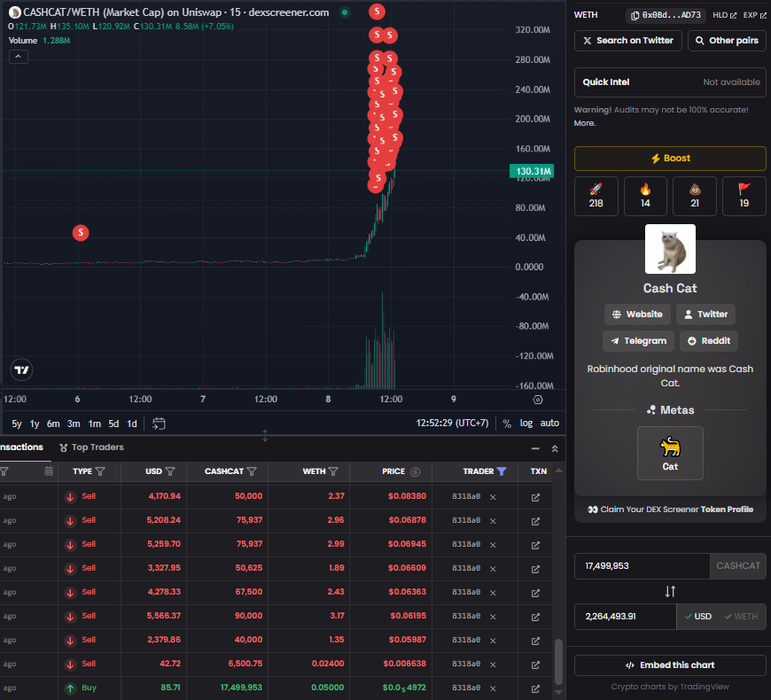The width and height of the screenshot is (771, 700).
Task: Filter transactions by WETH amount
Action: point(333,471)
